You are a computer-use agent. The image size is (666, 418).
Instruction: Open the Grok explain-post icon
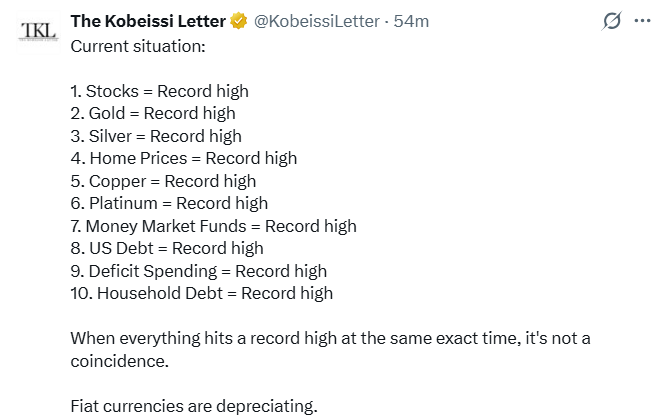click(610, 21)
